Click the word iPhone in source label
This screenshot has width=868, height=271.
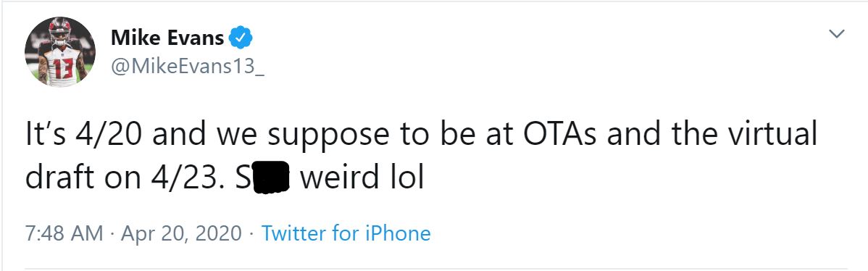click(x=398, y=233)
